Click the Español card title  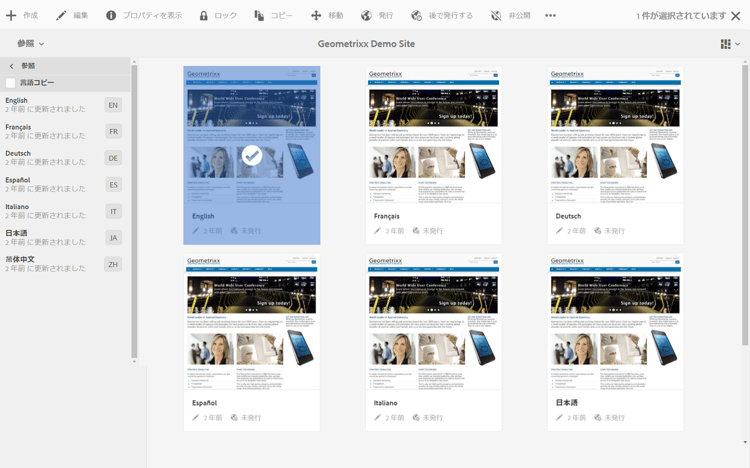[x=204, y=403]
